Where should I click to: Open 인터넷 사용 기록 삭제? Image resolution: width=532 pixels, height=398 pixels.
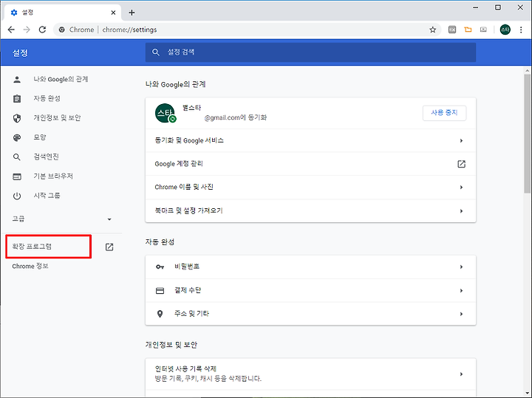[x=310, y=374]
